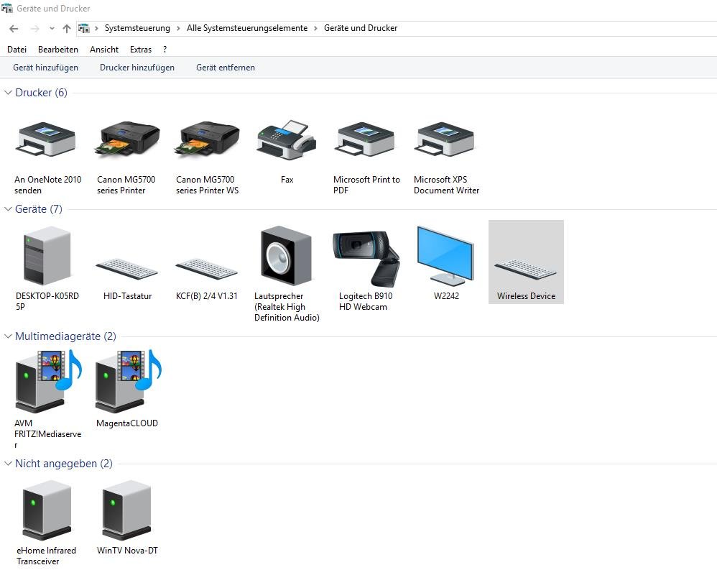Open the Extras menu
The width and height of the screenshot is (717, 588).
coord(141,50)
